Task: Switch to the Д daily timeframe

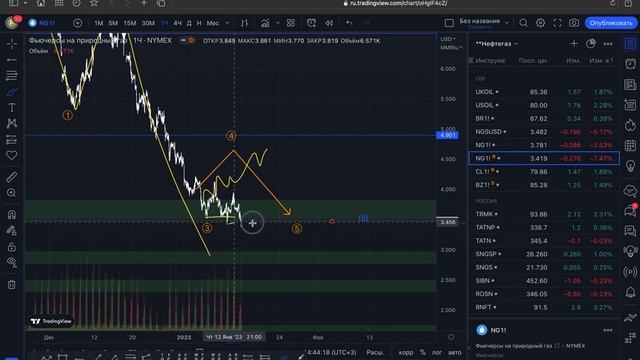Action: (189, 23)
